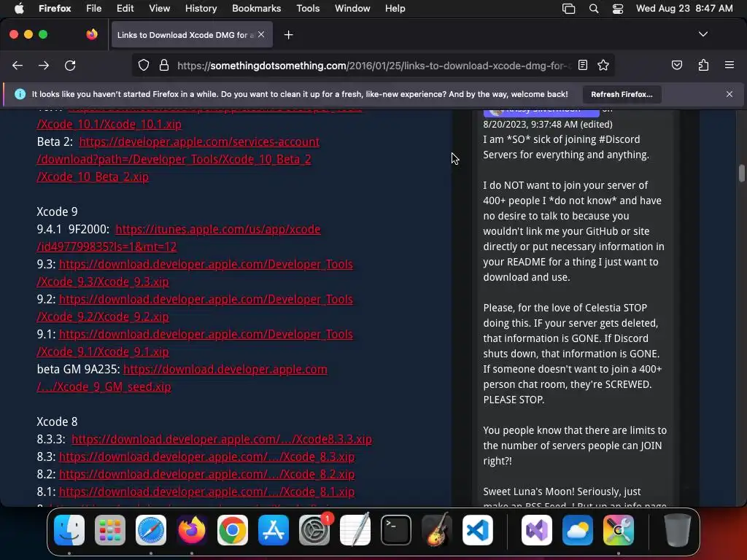
Task: Open the Xcode 9.2 xip download link
Action: [195, 308]
